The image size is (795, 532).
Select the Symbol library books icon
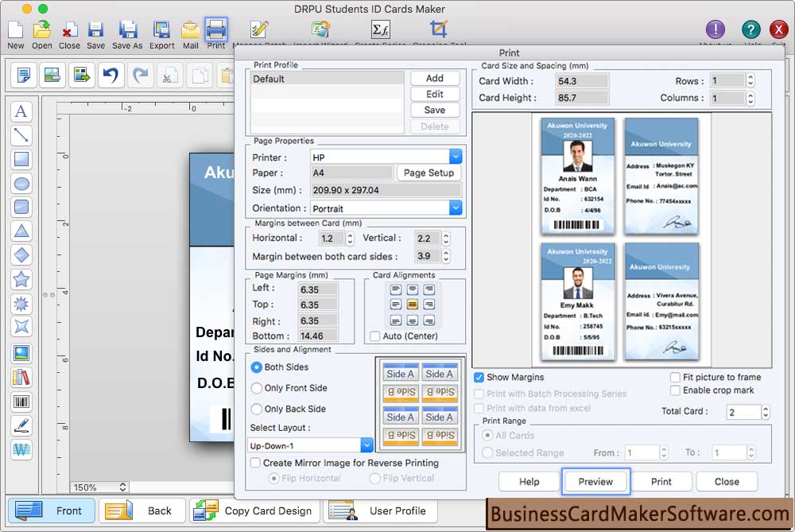pyautogui.click(x=21, y=378)
